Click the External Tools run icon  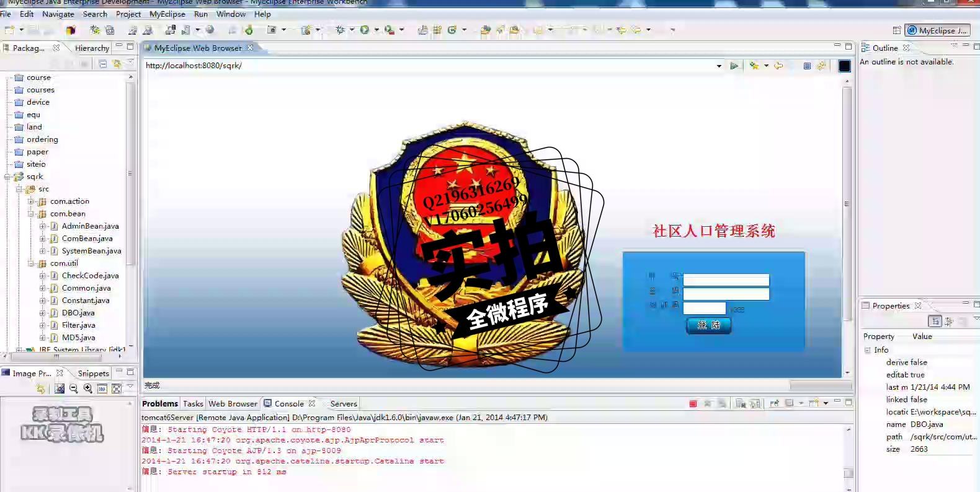click(x=390, y=30)
